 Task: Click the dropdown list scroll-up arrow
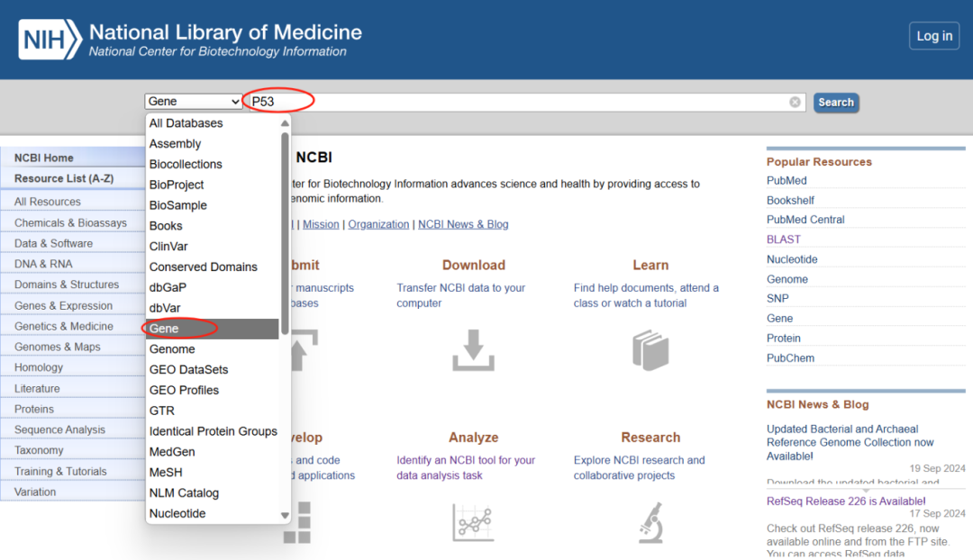tap(285, 123)
